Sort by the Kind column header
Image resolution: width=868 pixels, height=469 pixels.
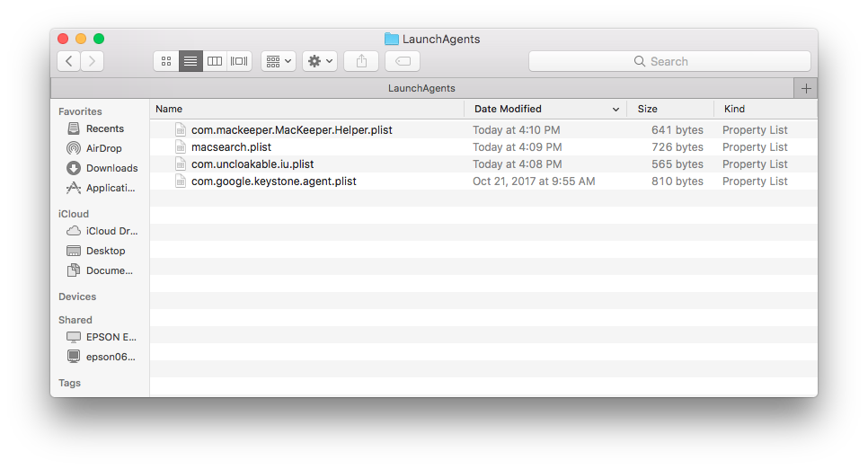[766, 109]
